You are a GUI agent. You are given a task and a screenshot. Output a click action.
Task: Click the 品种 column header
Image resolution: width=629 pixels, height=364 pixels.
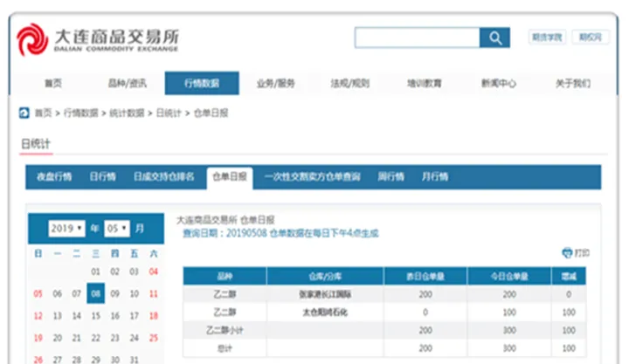225,276
